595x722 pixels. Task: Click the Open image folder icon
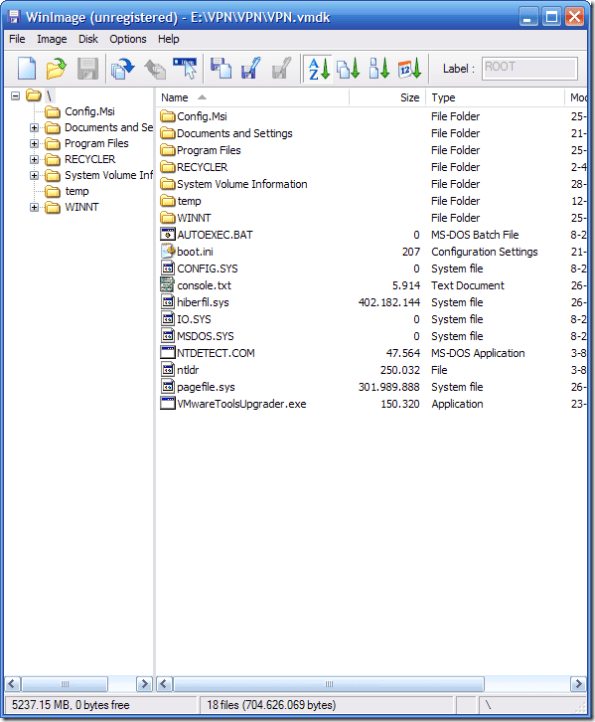56,69
